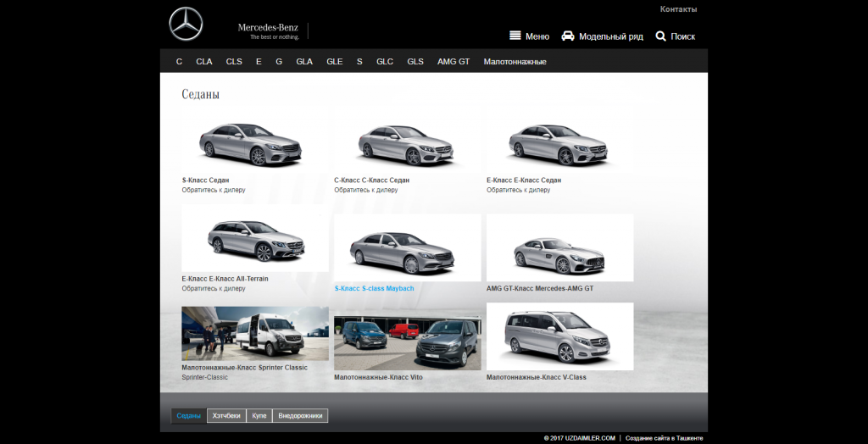Select the AMG GT menu item

coord(453,62)
